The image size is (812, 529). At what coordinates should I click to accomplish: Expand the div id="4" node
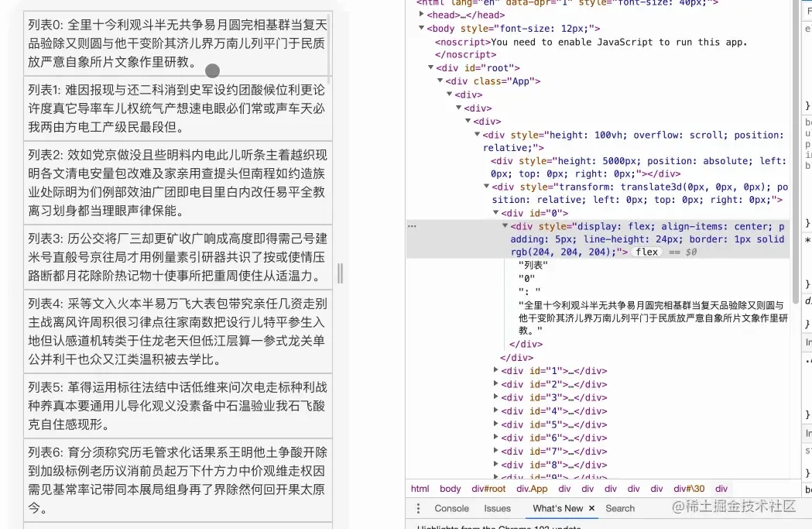tap(496, 410)
